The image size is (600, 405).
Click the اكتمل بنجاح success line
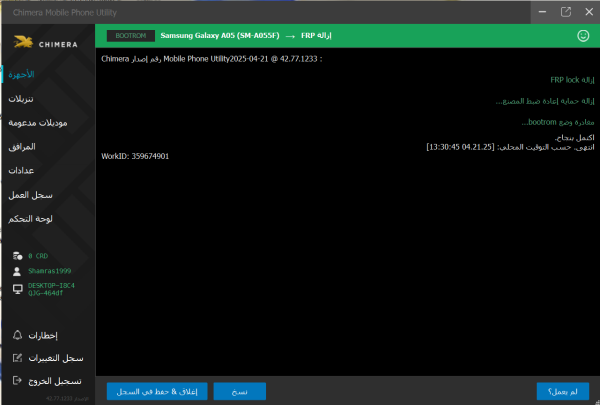(575, 137)
